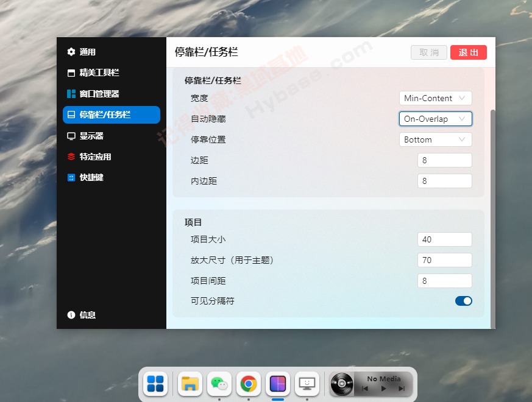
Task: Open Google Chrome from the dock
Action: pos(249,384)
